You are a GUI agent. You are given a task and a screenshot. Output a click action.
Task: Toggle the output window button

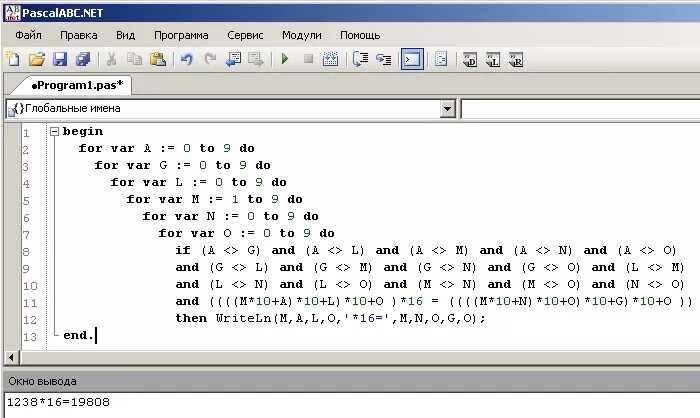point(412,59)
